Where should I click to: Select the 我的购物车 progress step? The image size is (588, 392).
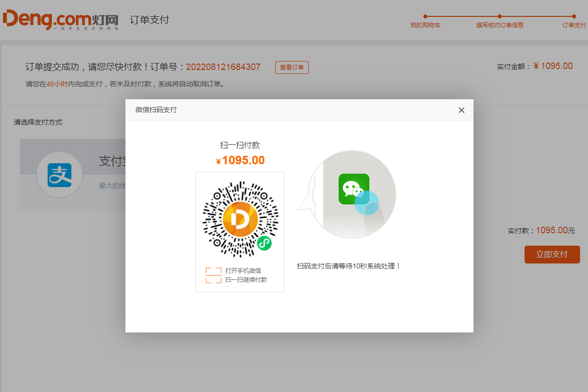[x=425, y=25]
